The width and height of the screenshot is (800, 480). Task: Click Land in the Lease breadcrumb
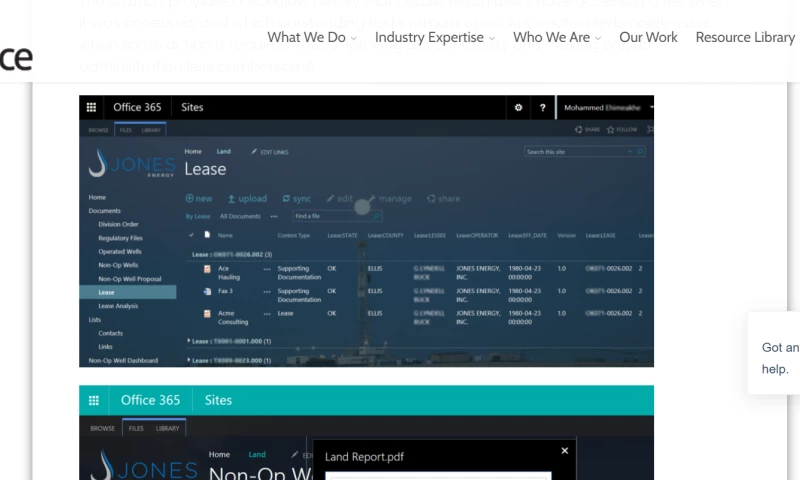[223, 151]
